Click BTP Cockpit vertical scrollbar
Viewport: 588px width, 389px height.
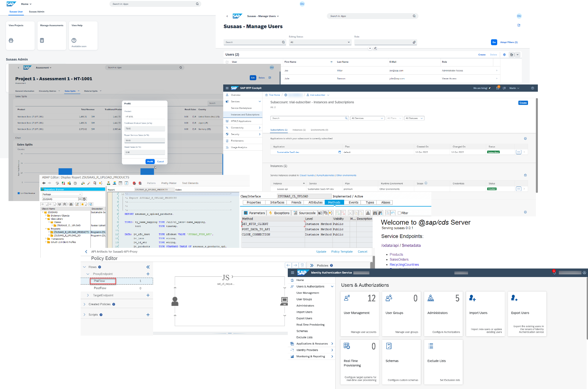(537, 146)
